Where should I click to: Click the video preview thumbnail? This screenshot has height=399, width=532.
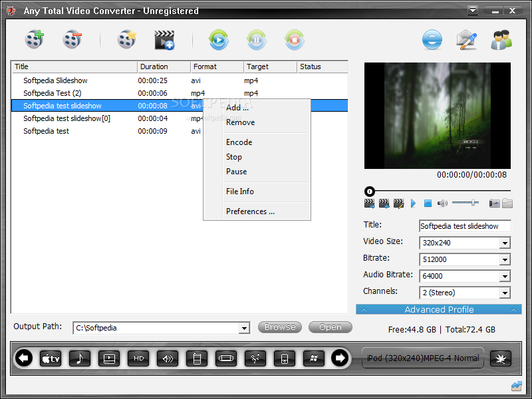click(438, 116)
